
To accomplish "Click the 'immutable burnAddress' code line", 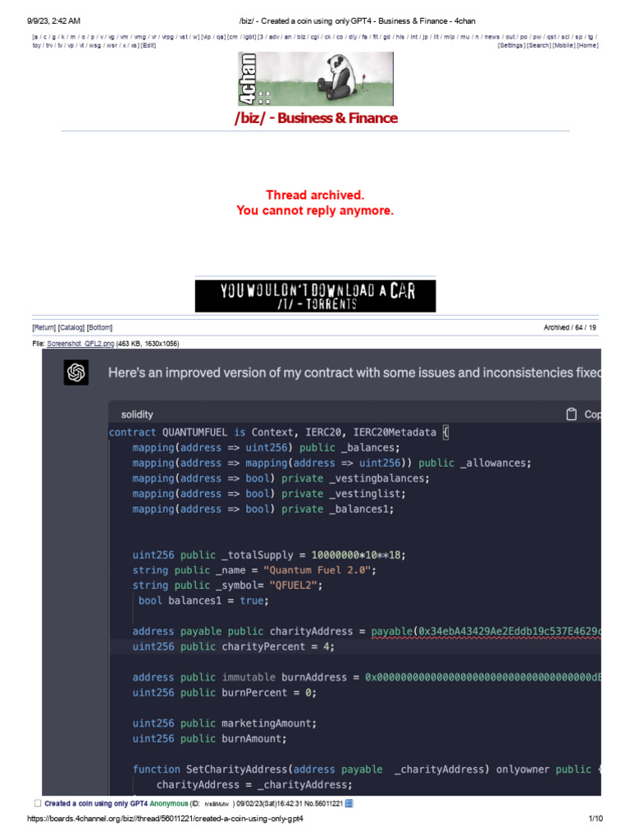I will click(x=367, y=678).
